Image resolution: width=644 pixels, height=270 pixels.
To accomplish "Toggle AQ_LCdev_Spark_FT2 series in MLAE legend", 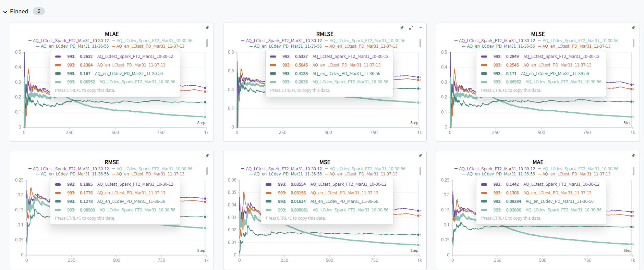I will [x=152, y=41].
